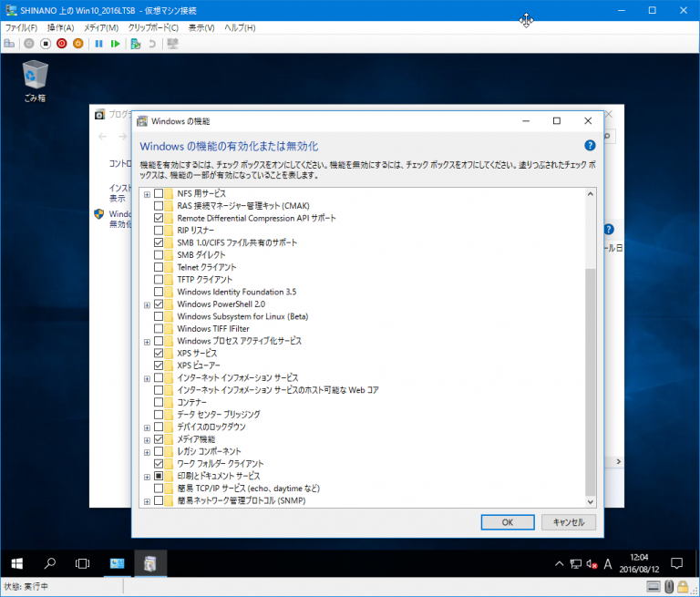Click the keyboard icon in status bar

654,586
